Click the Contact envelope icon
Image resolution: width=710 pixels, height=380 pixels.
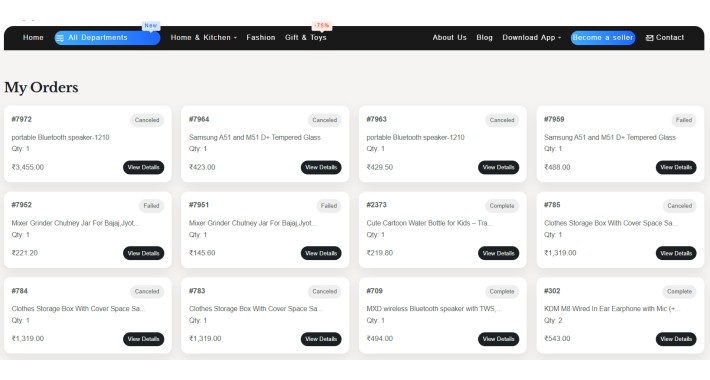point(649,38)
